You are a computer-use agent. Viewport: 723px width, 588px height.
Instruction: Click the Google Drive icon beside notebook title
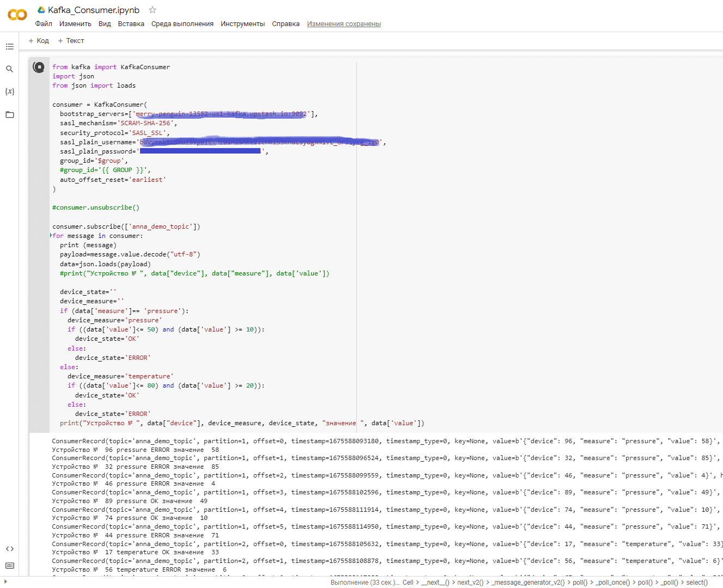tap(41, 10)
